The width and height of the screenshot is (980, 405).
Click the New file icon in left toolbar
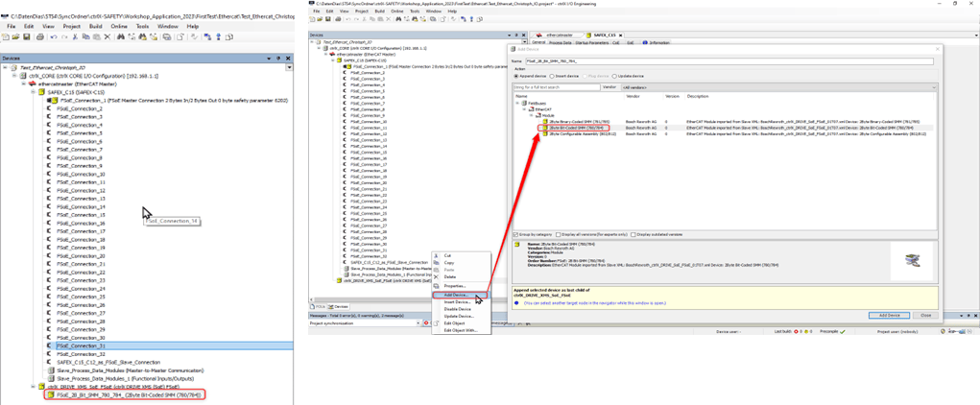click(6, 37)
